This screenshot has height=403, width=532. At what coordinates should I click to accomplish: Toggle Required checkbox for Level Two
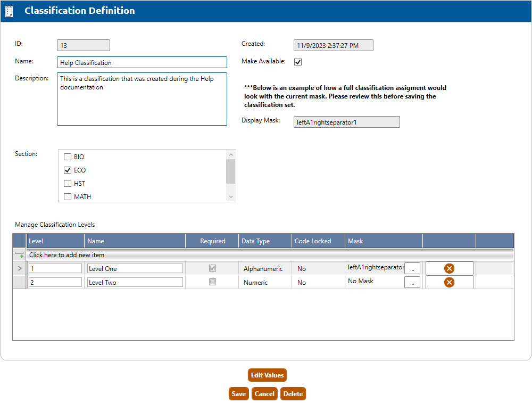212,283
